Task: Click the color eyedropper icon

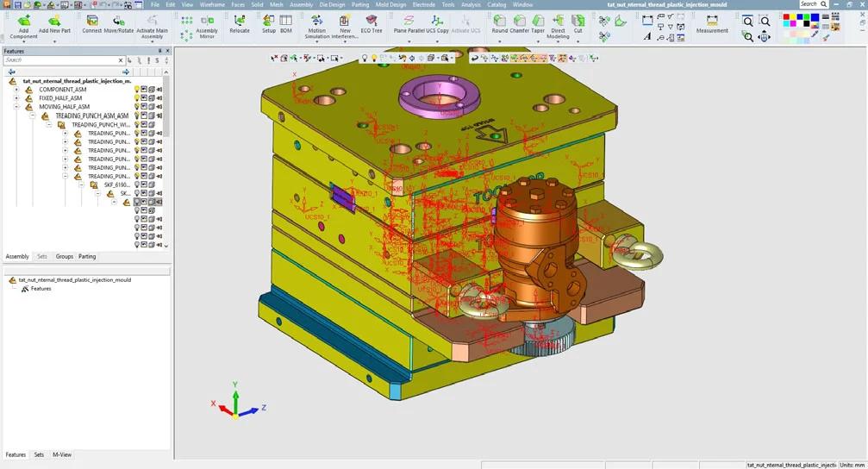Action: 815,35
